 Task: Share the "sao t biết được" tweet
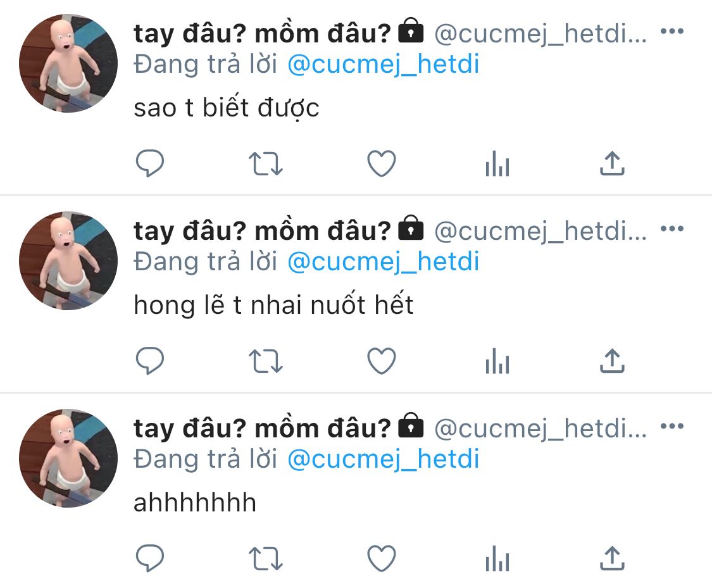click(611, 164)
